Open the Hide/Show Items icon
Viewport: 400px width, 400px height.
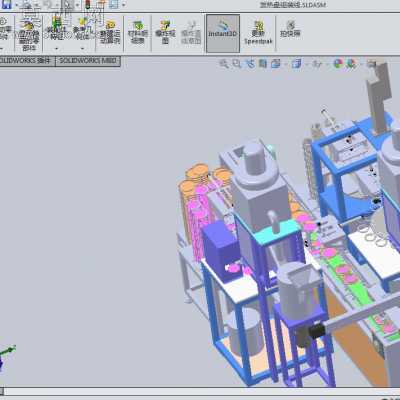tap(317, 63)
